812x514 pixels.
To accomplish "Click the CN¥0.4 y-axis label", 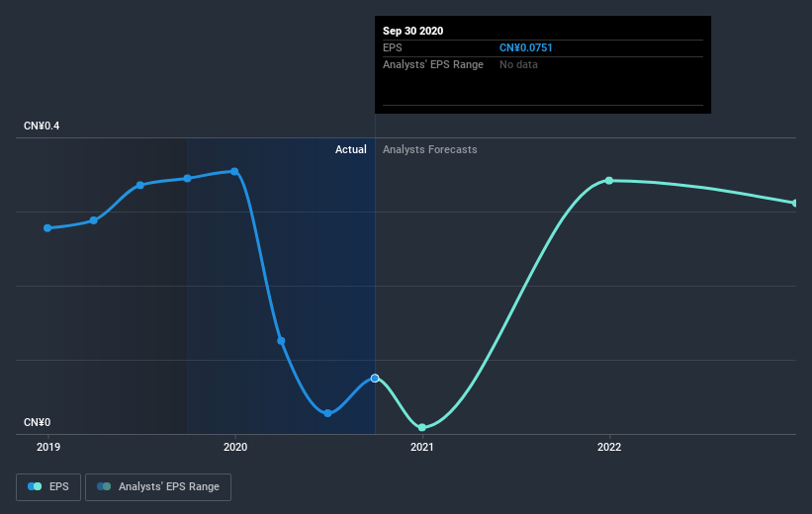I will [42, 127].
